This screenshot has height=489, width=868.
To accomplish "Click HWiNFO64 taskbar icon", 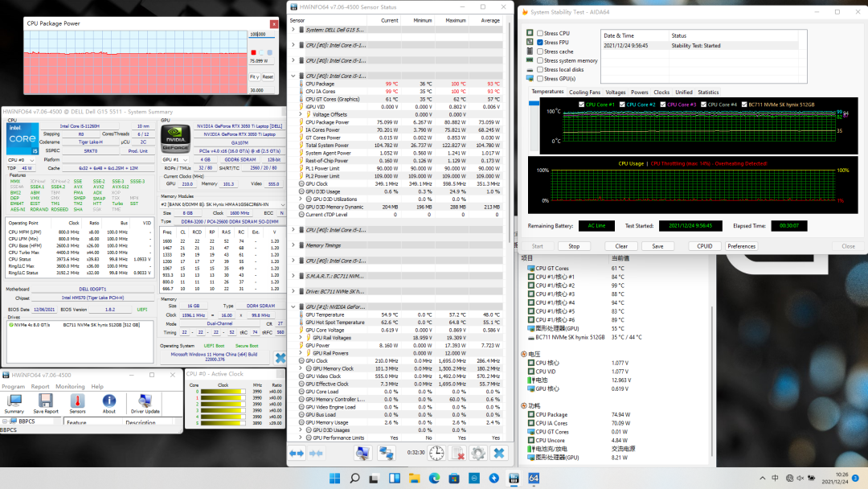I will [x=514, y=479].
